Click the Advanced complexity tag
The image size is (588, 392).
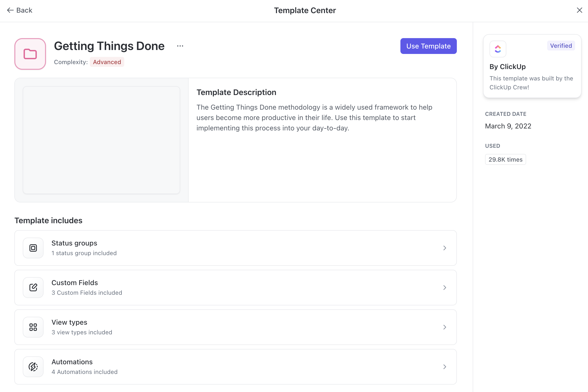(x=107, y=62)
